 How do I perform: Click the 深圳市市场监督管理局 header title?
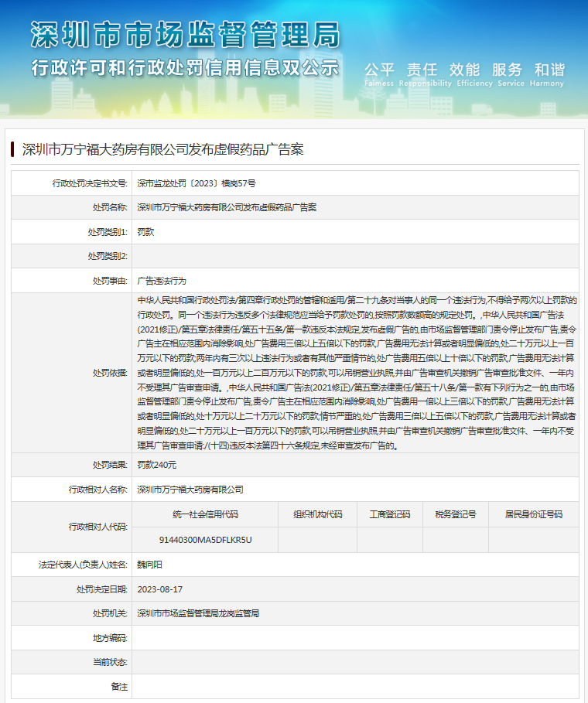coord(184,35)
